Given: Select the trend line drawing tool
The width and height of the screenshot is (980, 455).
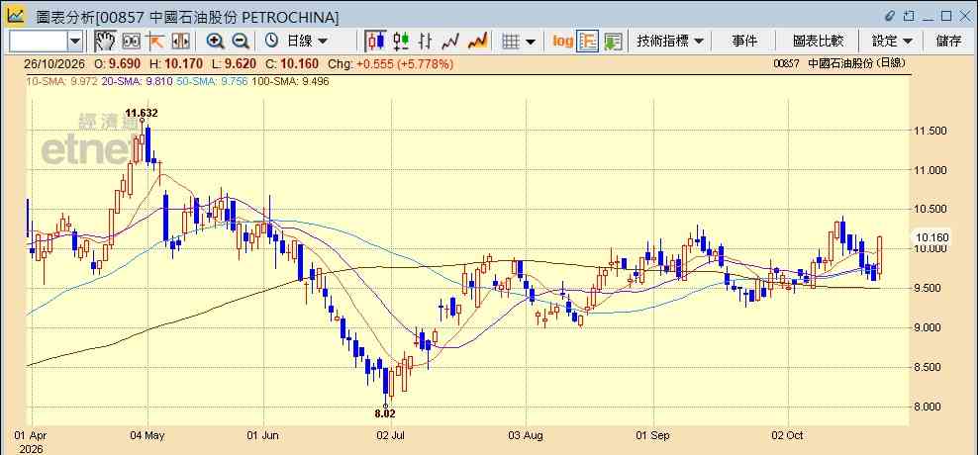Looking at the screenshot, I should 155,42.
